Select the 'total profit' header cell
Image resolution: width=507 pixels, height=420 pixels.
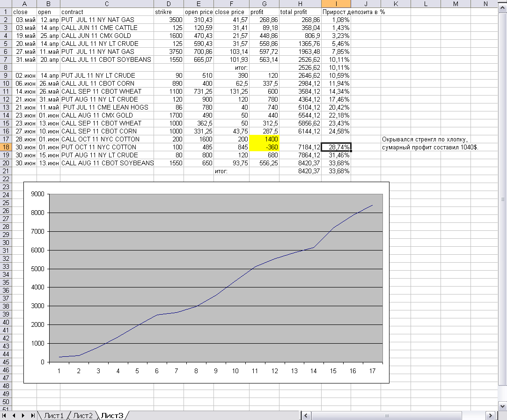300,12
